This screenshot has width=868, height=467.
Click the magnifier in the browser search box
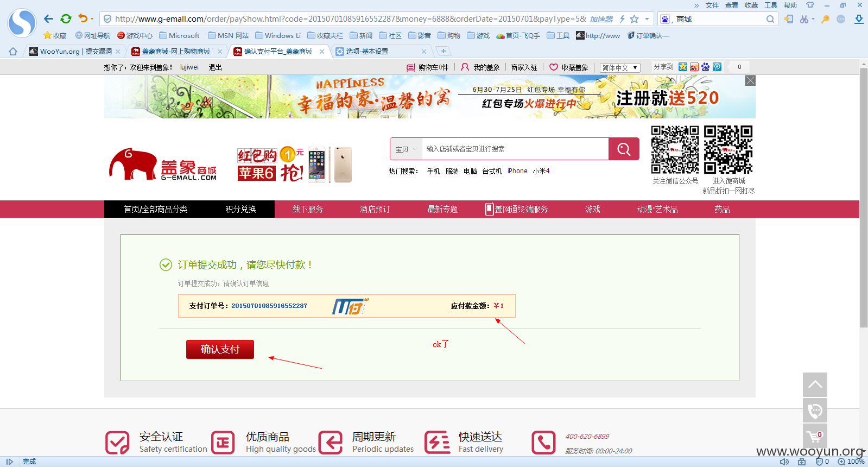click(770, 19)
